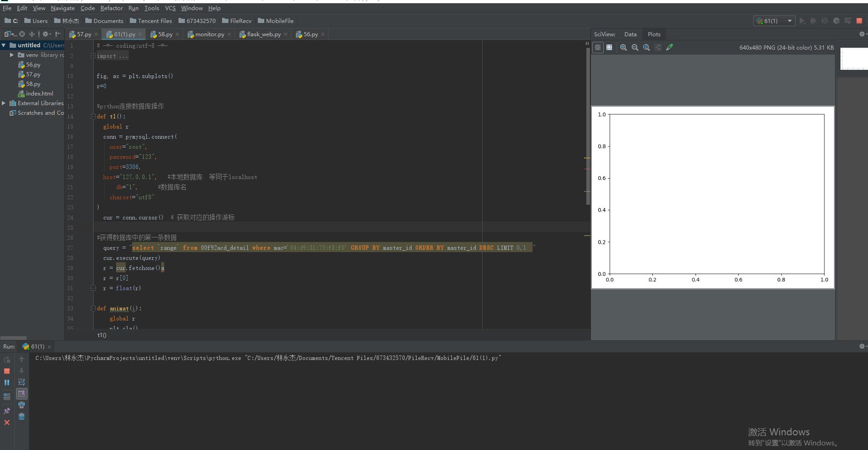Open the VCS menu

click(x=170, y=8)
